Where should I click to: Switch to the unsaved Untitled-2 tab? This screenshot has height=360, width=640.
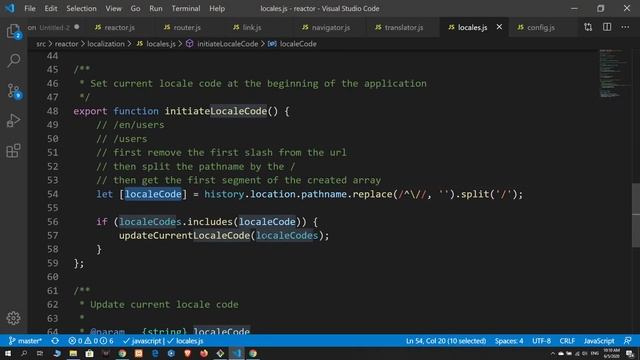54,27
